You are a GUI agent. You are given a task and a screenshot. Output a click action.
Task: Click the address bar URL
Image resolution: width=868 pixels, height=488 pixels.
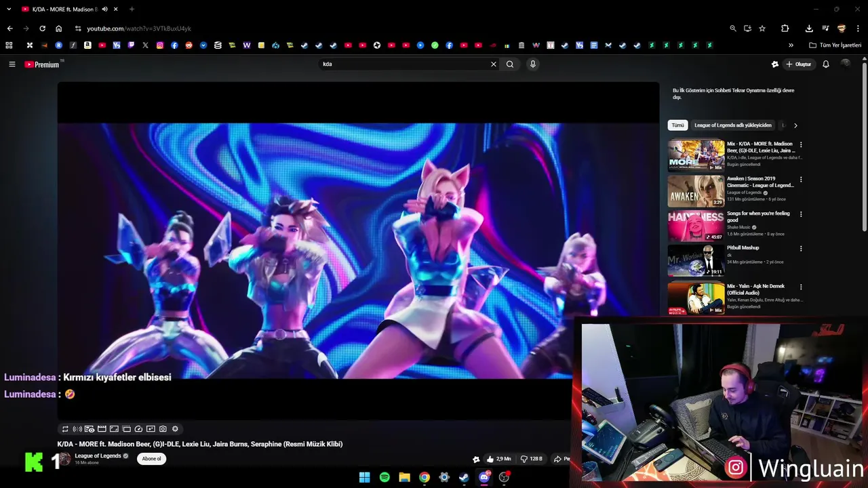tap(139, 28)
